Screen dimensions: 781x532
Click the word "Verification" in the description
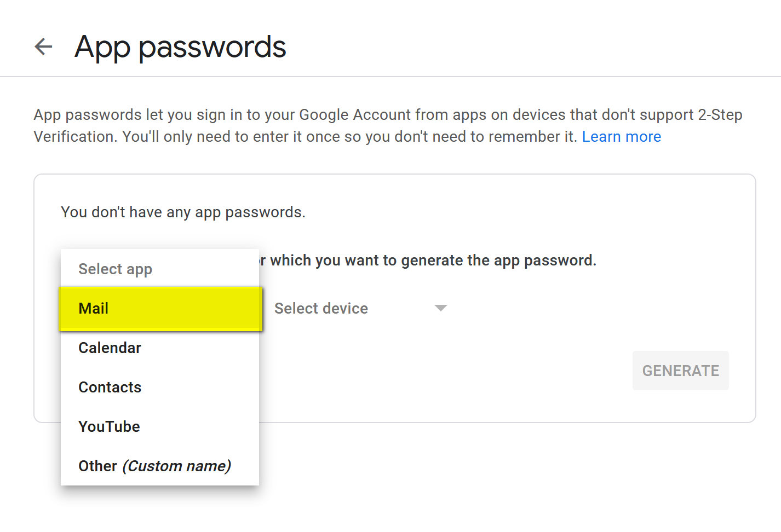pos(75,137)
